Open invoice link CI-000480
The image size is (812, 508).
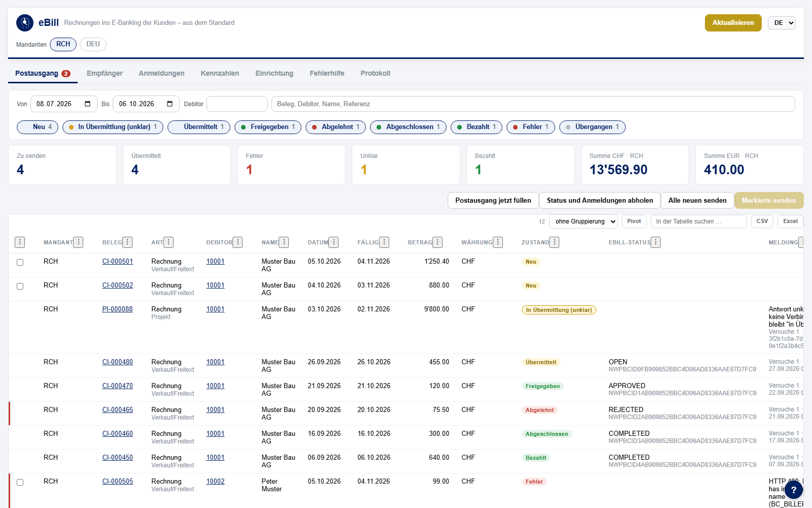click(x=118, y=362)
